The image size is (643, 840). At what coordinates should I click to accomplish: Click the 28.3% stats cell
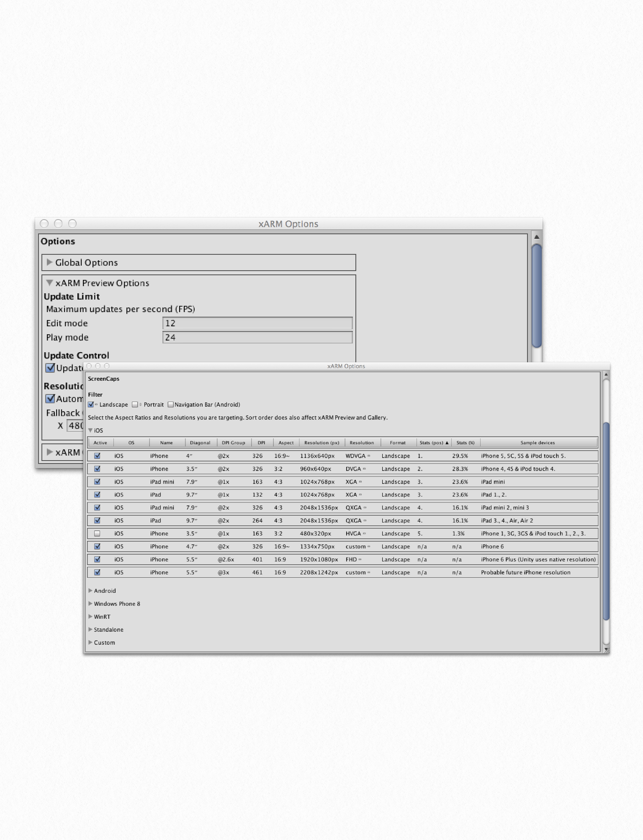click(460, 469)
